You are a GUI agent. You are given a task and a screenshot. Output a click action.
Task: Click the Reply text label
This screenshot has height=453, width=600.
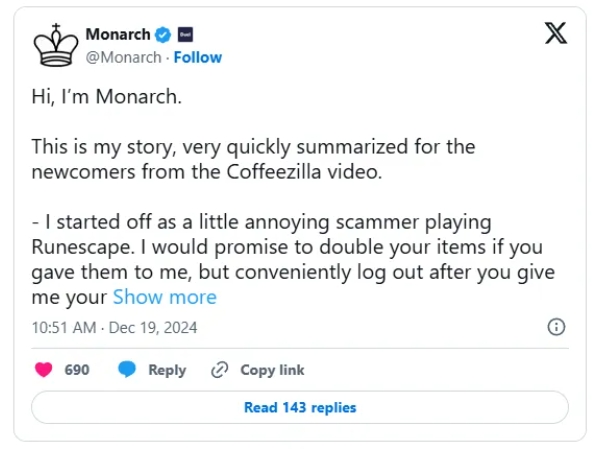click(167, 370)
